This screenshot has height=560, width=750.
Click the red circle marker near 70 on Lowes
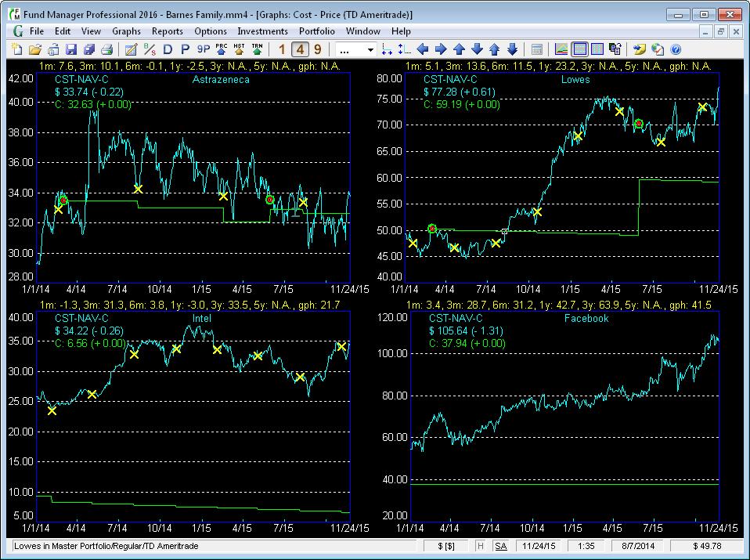pyautogui.click(x=638, y=124)
